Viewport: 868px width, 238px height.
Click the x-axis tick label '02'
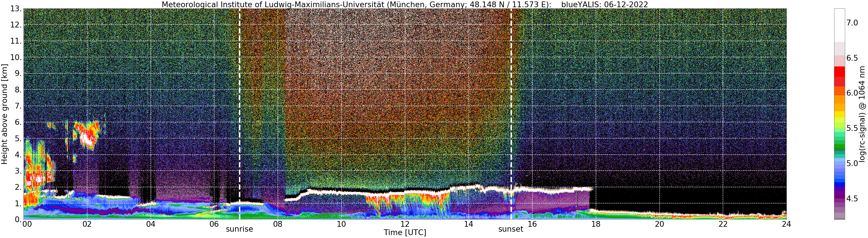coord(87,224)
